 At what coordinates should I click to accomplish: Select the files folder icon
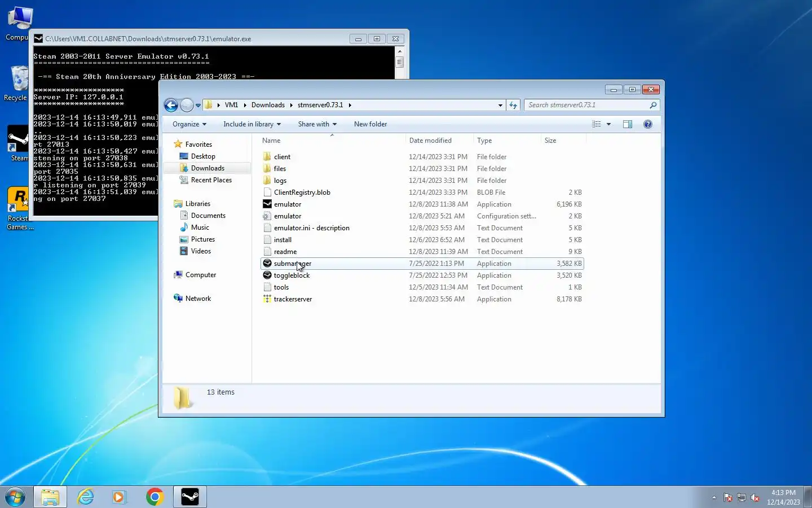267,169
